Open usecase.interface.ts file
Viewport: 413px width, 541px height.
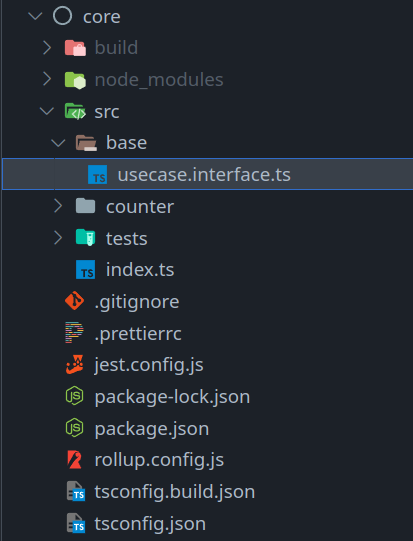pos(208,174)
